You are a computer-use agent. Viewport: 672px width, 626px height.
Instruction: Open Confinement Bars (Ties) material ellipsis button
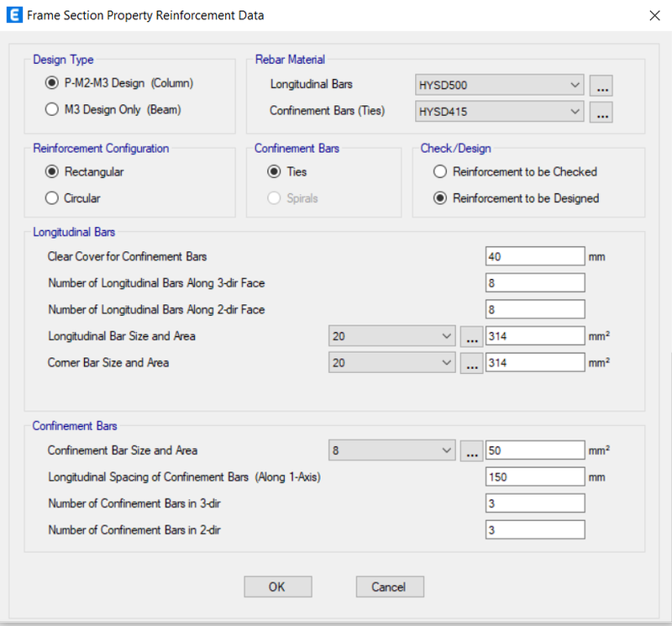coord(601,112)
